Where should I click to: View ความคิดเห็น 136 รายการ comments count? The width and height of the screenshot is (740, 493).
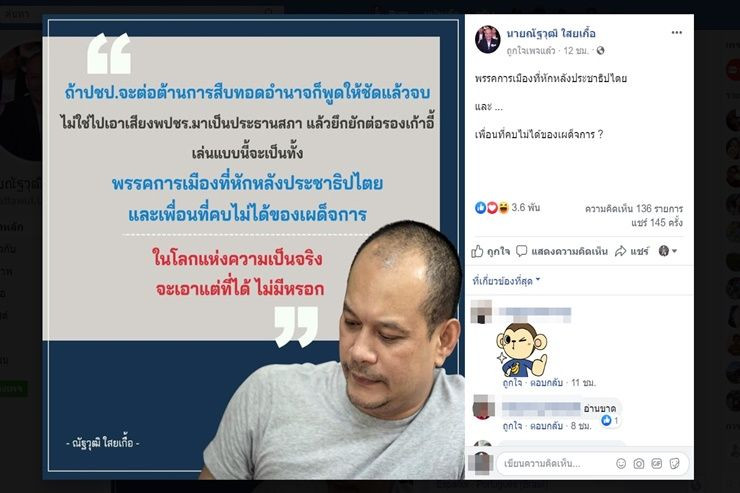634,209
